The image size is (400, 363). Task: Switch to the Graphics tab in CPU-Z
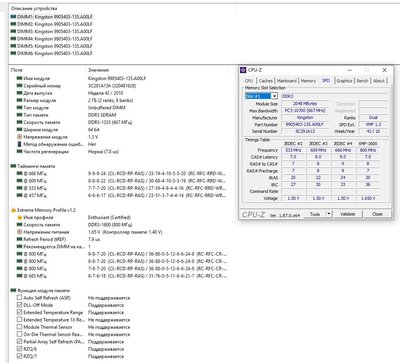[344, 81]
